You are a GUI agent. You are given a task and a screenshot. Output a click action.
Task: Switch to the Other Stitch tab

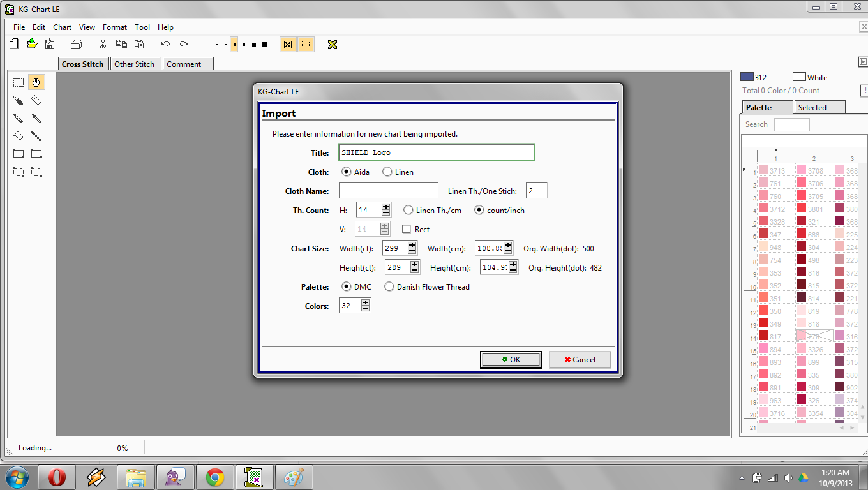[134, 64]
